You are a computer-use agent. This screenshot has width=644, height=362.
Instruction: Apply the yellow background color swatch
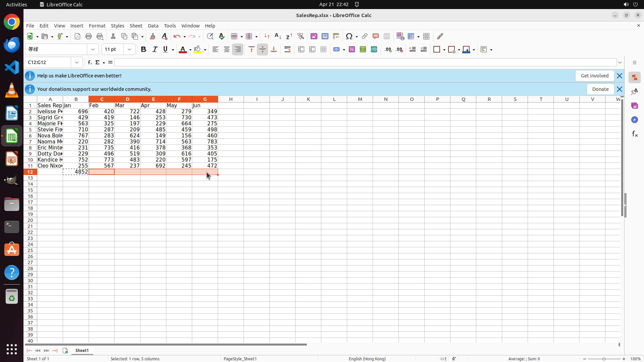(x=198, y=50)
